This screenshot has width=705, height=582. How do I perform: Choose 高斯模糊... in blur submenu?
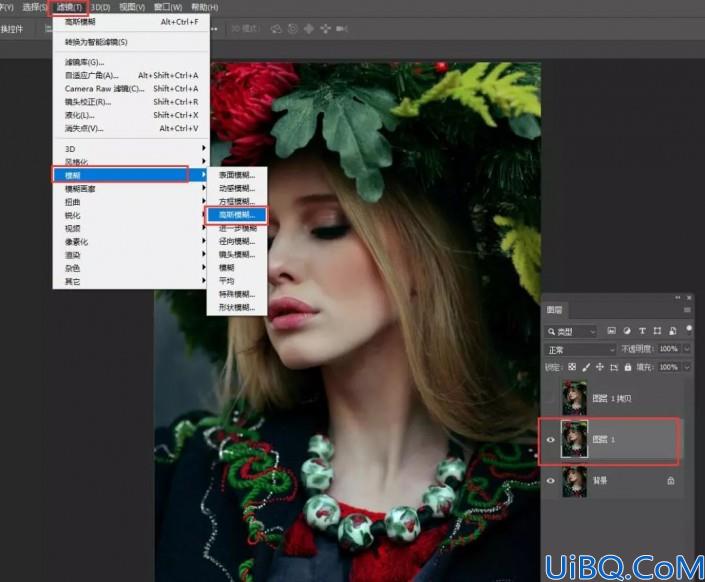[x=237, y=215]
